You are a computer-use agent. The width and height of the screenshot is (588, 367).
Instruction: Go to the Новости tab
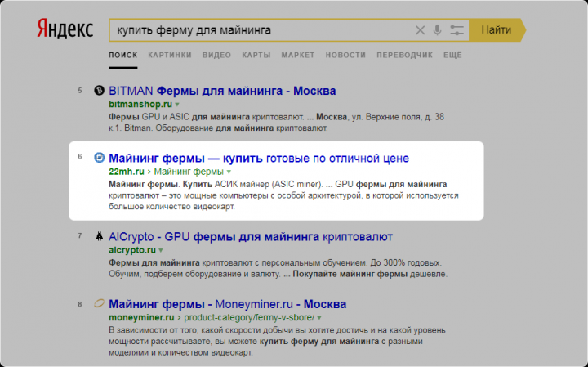tap(345, 55)
